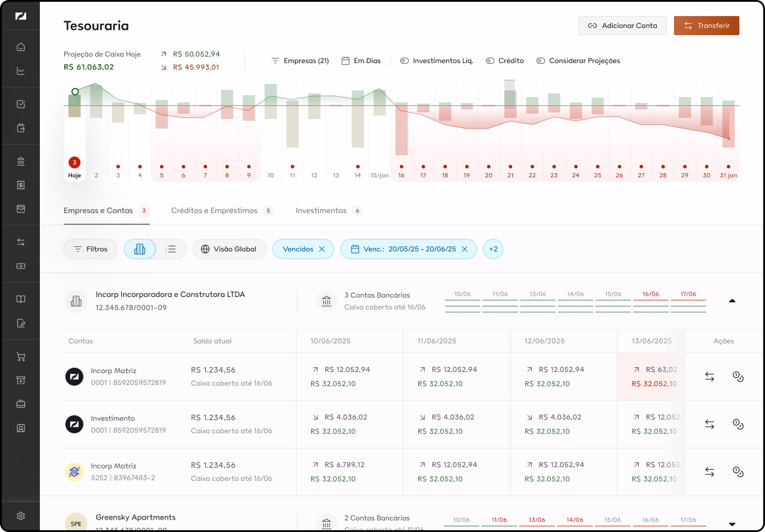
Task: Click the Transferir button
Action: pos(707,26)
